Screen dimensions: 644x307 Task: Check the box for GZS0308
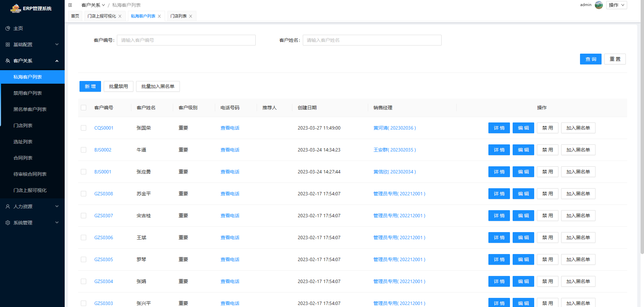pyautogui.click(x=84, y=194)
